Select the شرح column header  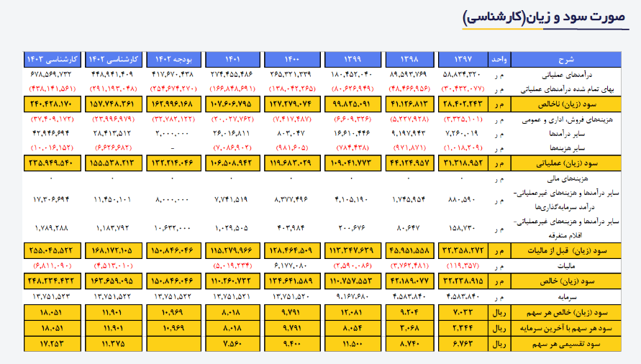(x=566, y=58)
